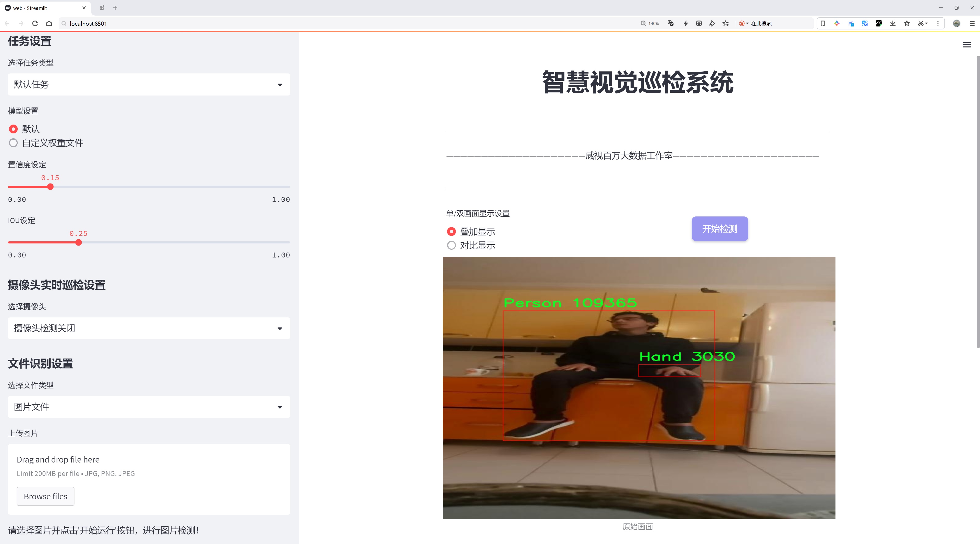Click the IOU slider handle at 0.25
This screenshot has width=980, height=544.
78,242
